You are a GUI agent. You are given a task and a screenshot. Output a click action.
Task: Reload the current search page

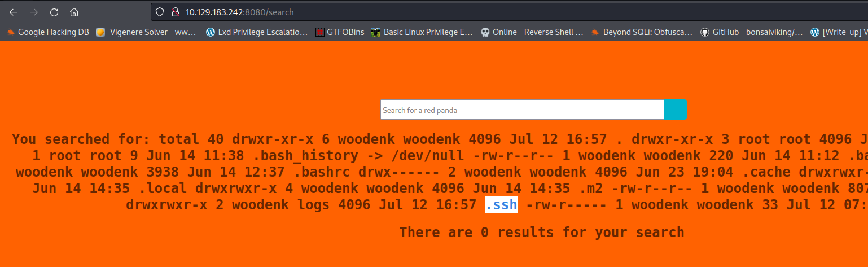click(54, 12)
